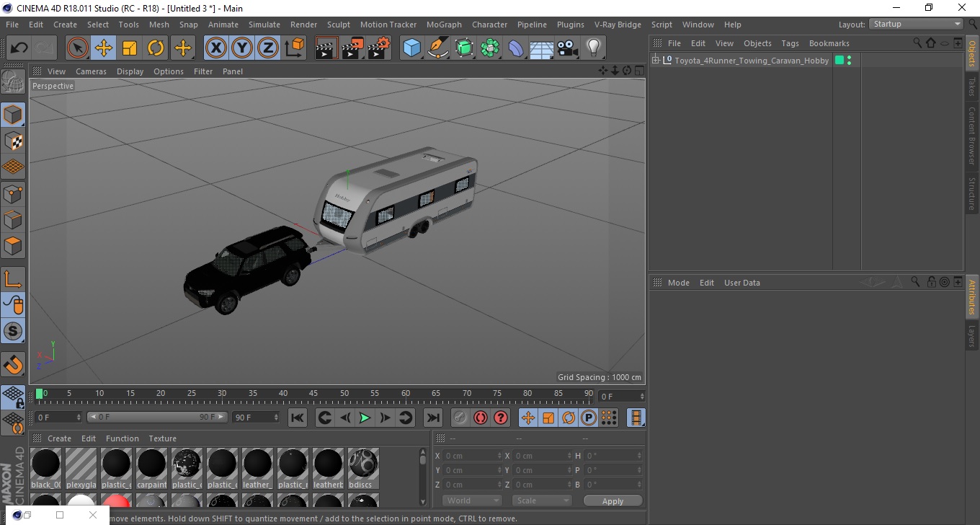The height and width of the screenshot is (525, 980).
Task: Select the bdiscs material thumbnail
Action: tap(363, 469)
